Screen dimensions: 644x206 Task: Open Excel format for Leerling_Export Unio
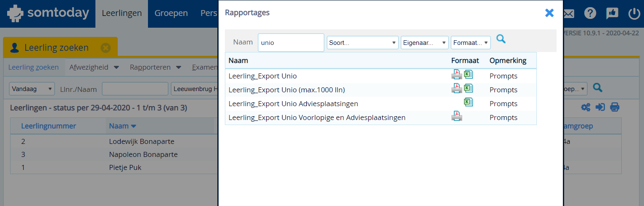pos(469,75)
